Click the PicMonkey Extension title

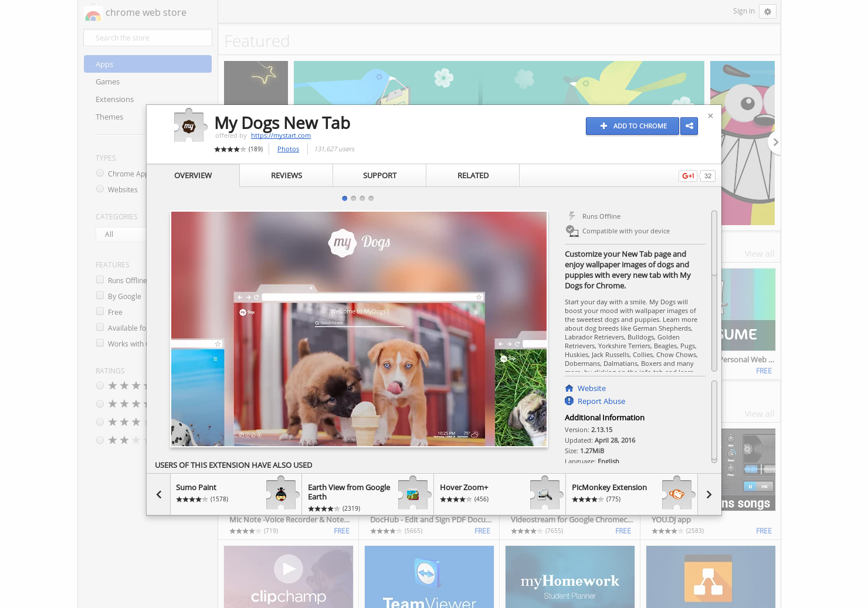609,487
